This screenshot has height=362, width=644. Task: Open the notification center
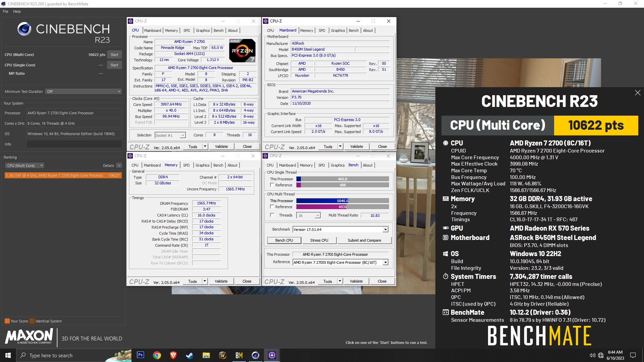click(633, 355)
